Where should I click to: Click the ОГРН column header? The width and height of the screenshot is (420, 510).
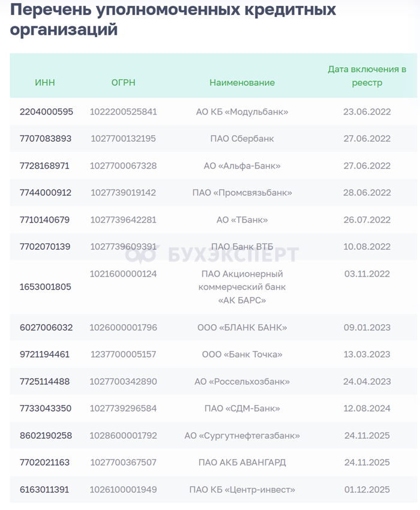click(x=124, y=82)
